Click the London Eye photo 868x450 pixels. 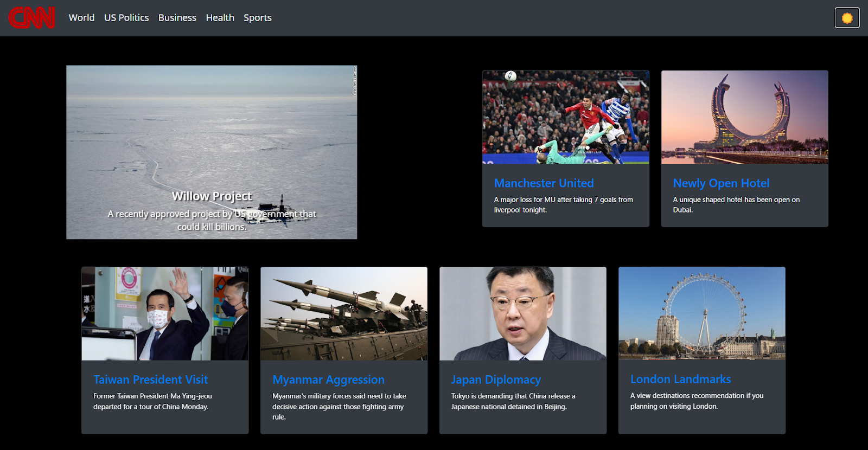[702, 313]
